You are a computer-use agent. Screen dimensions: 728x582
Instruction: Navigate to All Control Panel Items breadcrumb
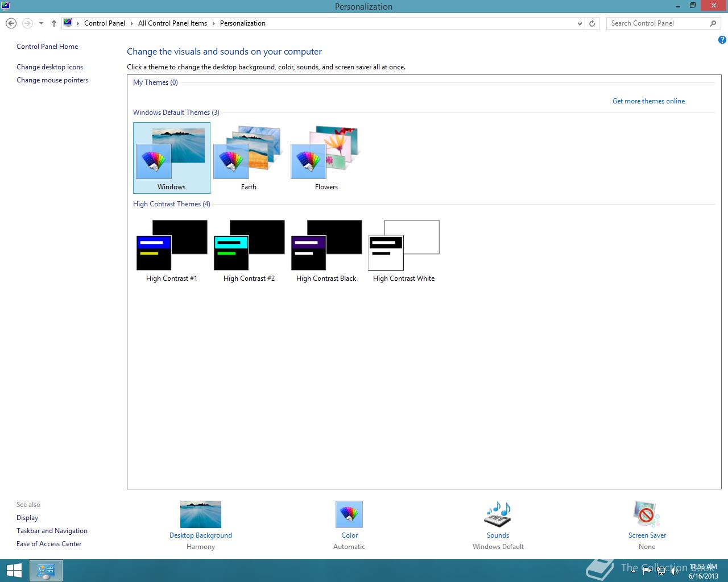click(x=172, y=23)
